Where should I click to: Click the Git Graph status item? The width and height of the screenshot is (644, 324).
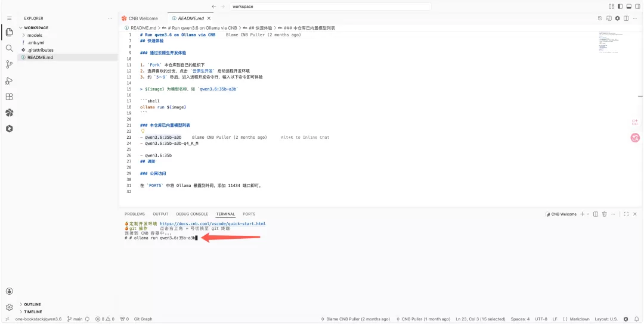click(x=143, y=319)
